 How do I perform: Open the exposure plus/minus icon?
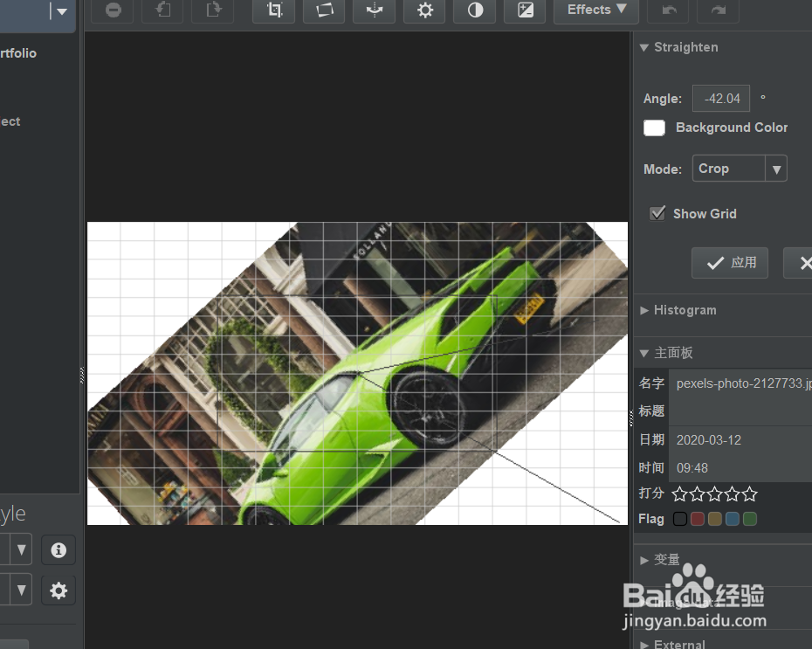coord(525,10)
